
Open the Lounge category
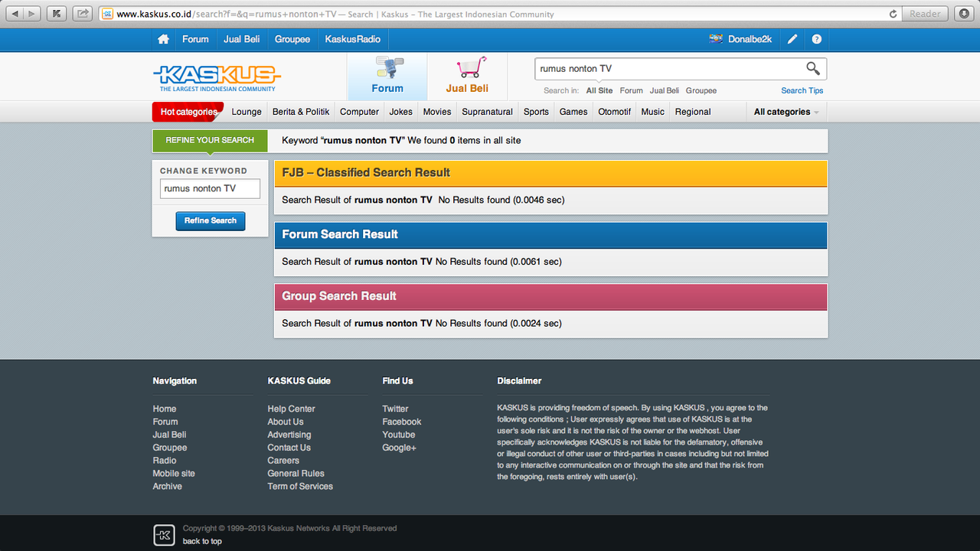point(247,112)
